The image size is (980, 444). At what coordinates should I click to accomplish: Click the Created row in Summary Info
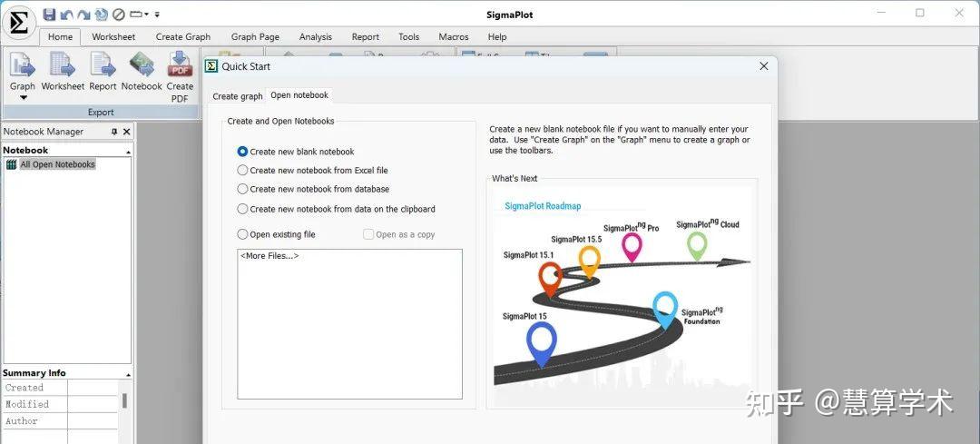pos(60,388)
